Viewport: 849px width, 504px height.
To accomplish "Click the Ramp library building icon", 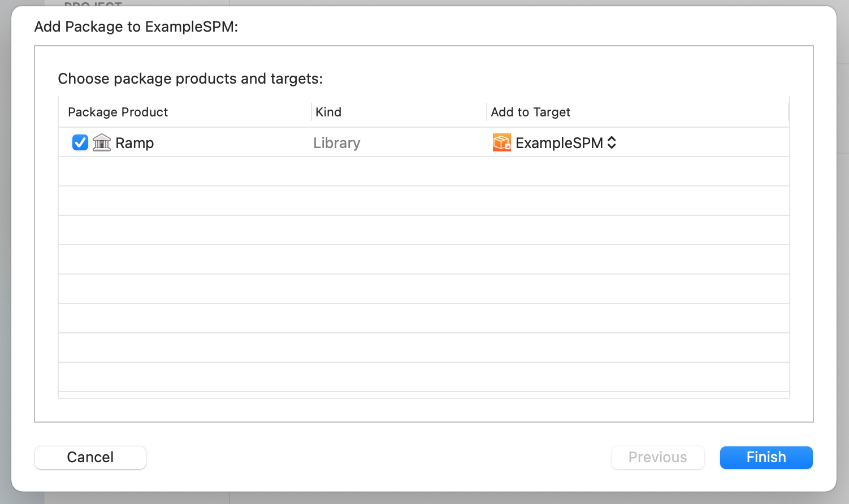I will coord(102,142).
